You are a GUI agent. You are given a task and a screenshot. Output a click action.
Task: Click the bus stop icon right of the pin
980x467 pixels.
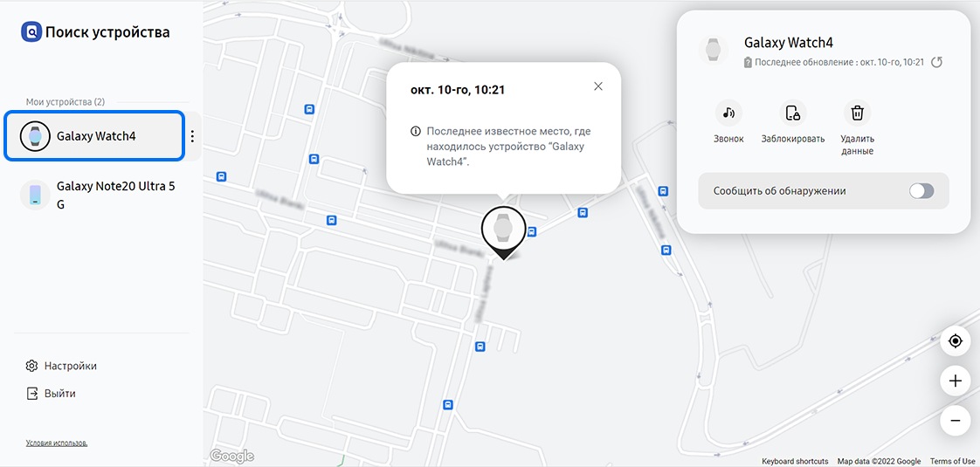tap(532, 232)
